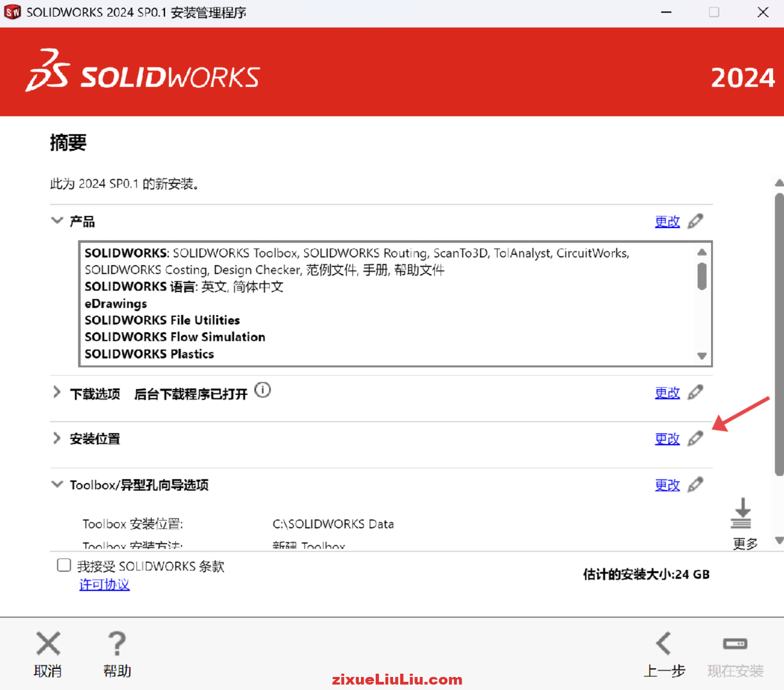Click 更改 link for 下载选项
784x690 pixels.
(x=667, y=392)
